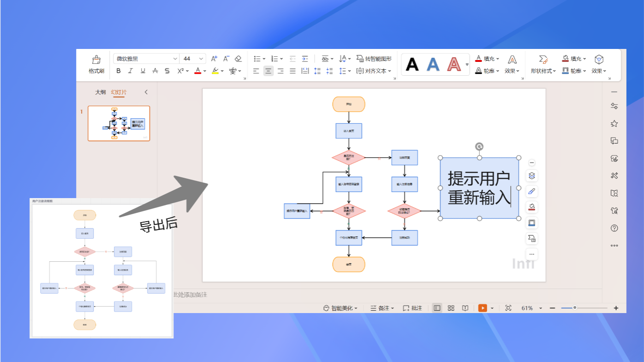Align text left
This screenshot has width=644, height=362.
256,71
